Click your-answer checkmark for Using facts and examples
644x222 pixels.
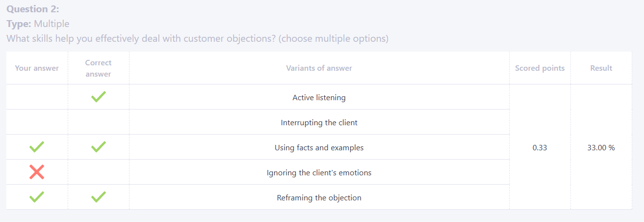tap(37, 147)
